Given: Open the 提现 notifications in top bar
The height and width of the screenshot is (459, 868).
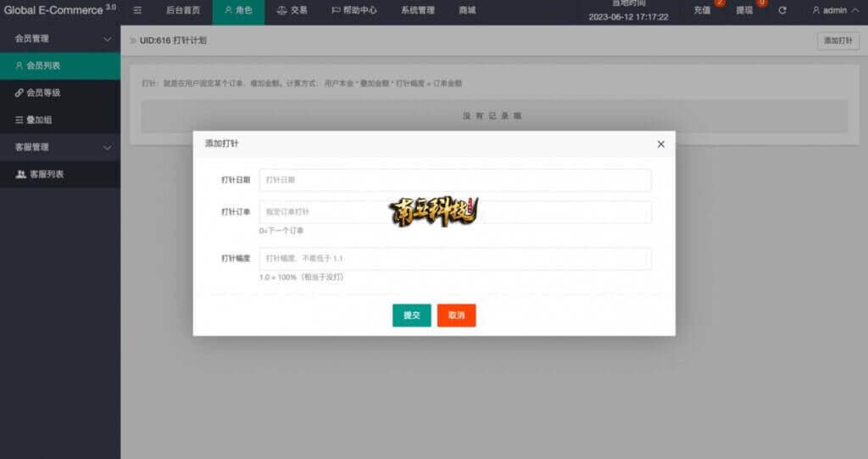Looking at the screenshot, I should 744,10.
